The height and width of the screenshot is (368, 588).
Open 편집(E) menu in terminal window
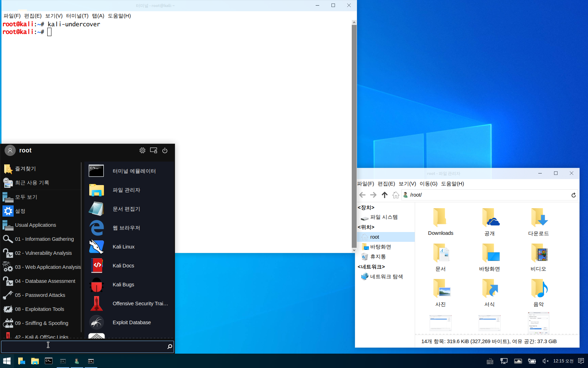tap(33, 16)
